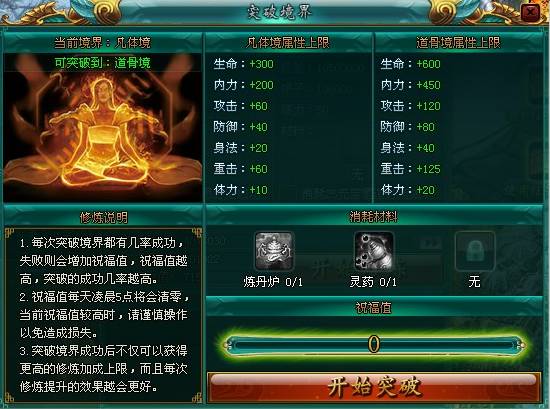Click 当前境界：凡体境 label
550x409 pixels.
point(102,43)
